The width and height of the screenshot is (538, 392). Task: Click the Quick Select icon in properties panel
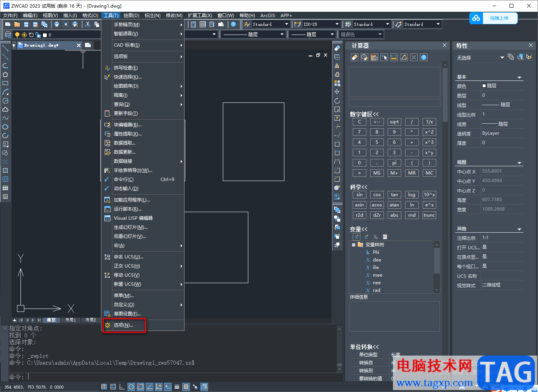[529, 57]
